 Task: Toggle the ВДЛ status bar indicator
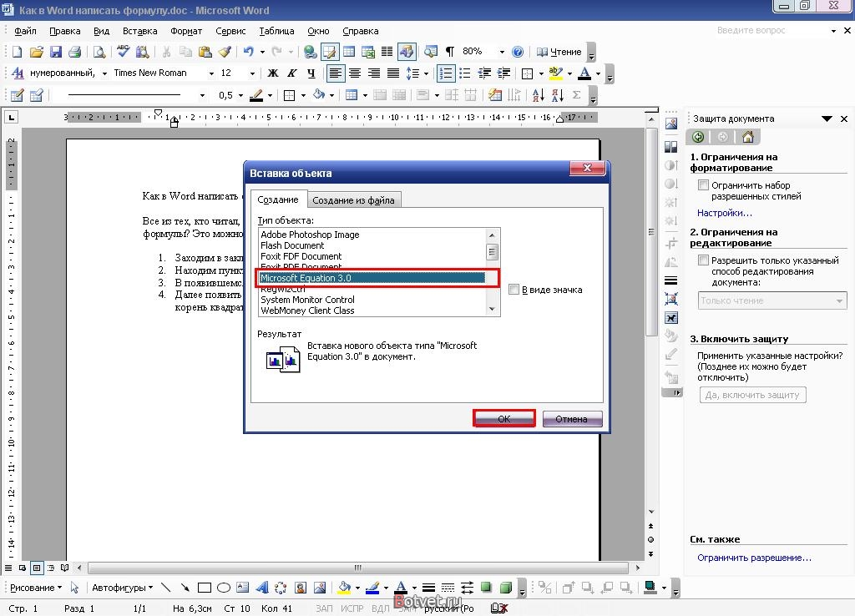[x=380, y=608]
